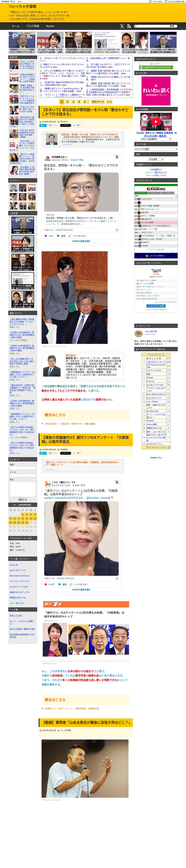Screen dimensions: 186x868
Task: Click info icon beside 2025年10月15日 on Kyodo tweet
Action: pyautogui.click(x=117, y=230)
